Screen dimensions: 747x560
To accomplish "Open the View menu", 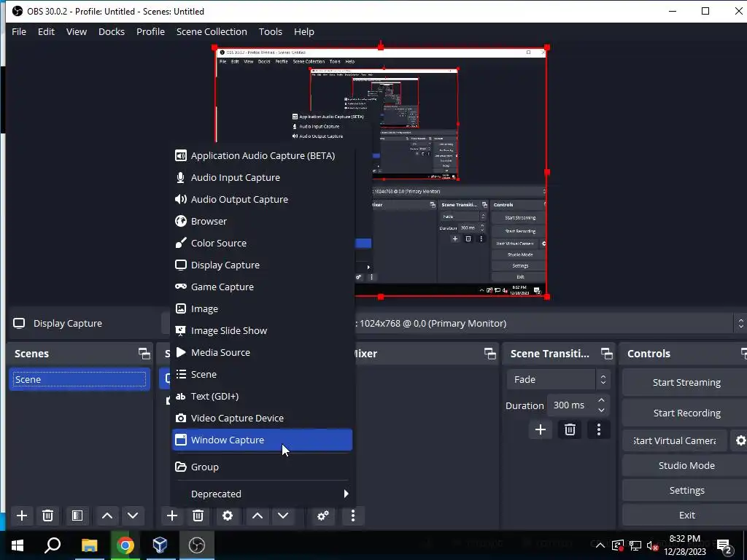I will [x=76, y=32].
